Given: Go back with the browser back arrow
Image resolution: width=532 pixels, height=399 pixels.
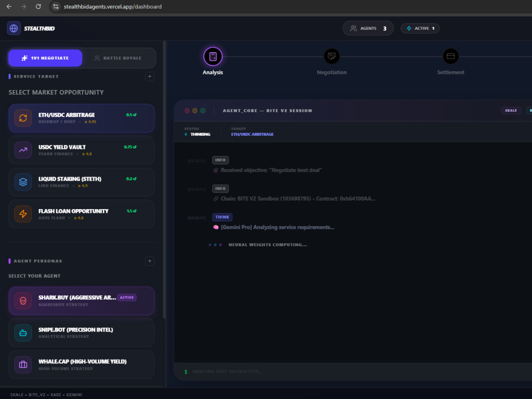Looking at the screenshot, I should pyautogui.click(x=9, y=6).
